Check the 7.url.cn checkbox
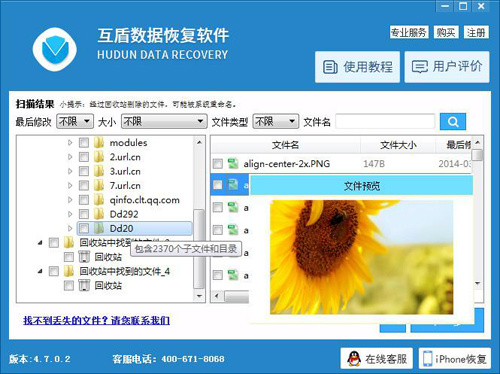Screen dimensions: 500x374 click(x=84, y=186)
